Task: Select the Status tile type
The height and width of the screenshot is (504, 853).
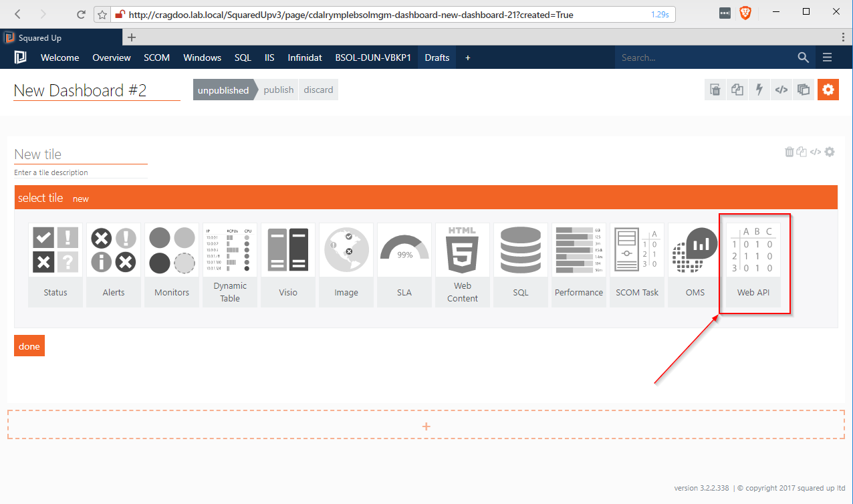Action: coord(55,265)
